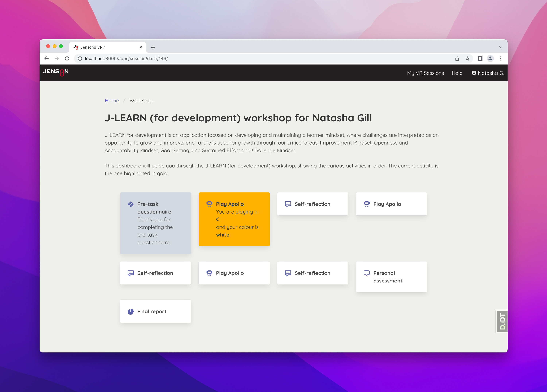
Task: Click the Pre-task questionnaire diamond icon
Action: pos(131,204)
